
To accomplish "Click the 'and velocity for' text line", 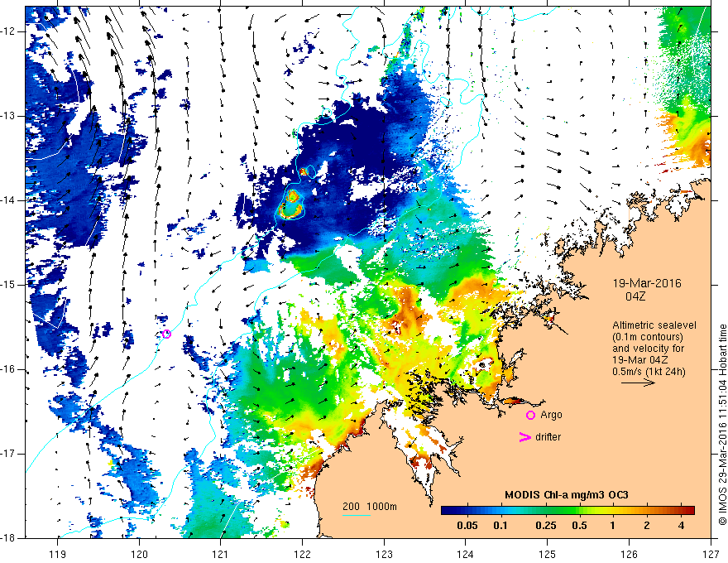I will click(x=648, y=348).
